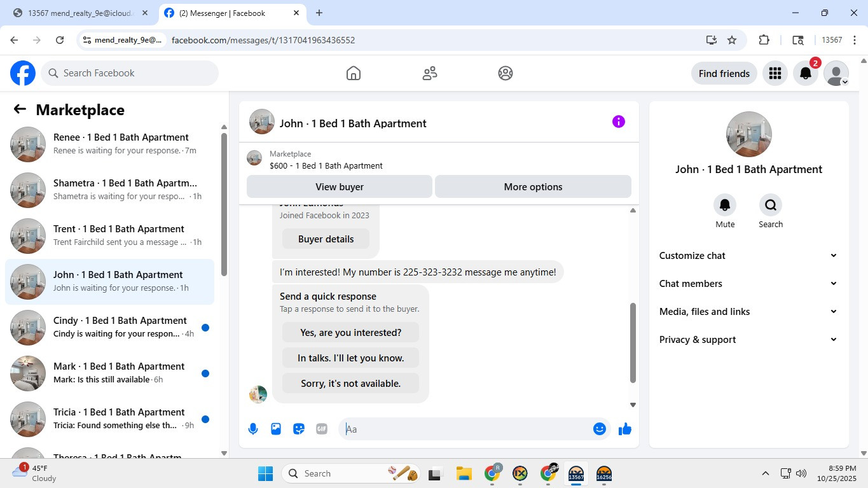Record a voice clip with microphone icon
Viewport: 868px width, 488px height.
coord(253,429)
